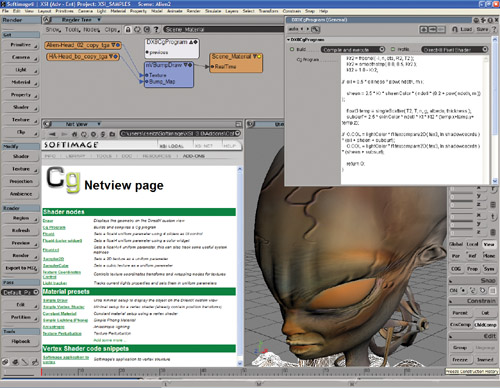
Task: Open help icon in DXBCgProgram editor
Action: [x=494, y=29]
